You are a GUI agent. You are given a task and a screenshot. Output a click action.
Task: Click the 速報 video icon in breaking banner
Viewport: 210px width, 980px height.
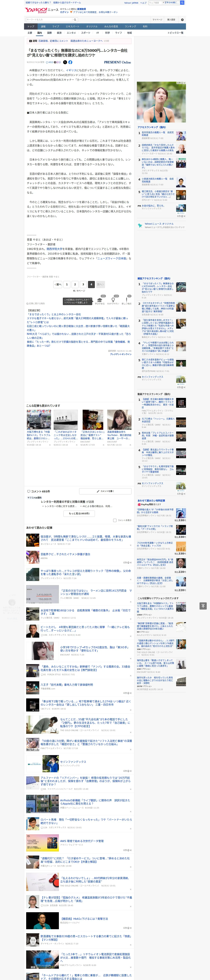click(30, 41)
